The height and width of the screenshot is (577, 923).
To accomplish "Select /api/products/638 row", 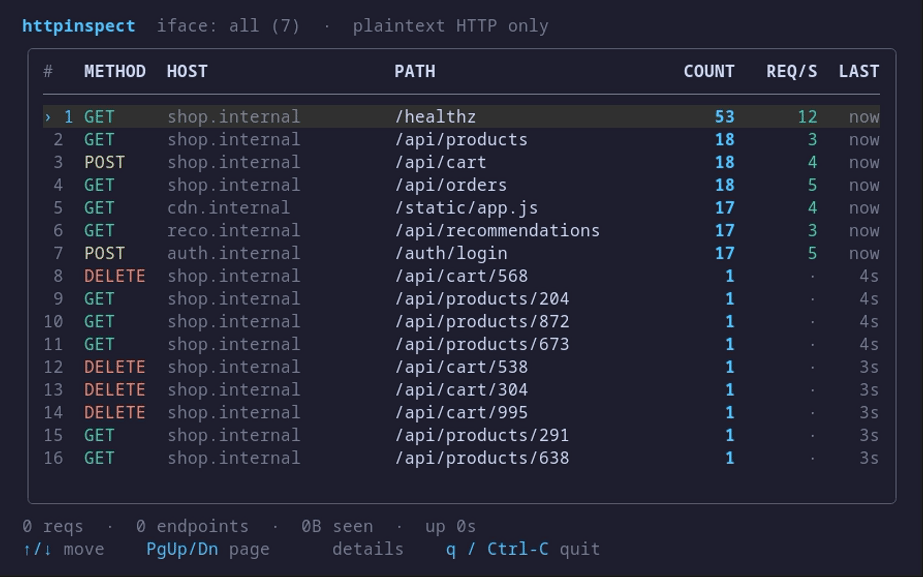I will (462, 458).
